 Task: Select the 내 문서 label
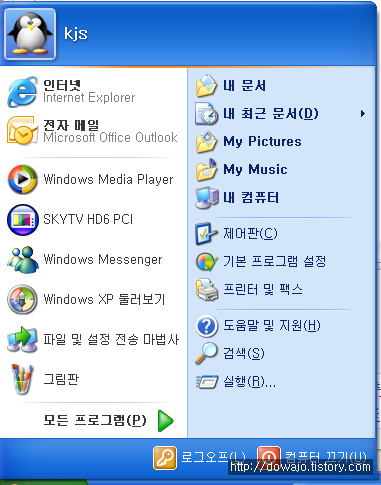point(244,86)
